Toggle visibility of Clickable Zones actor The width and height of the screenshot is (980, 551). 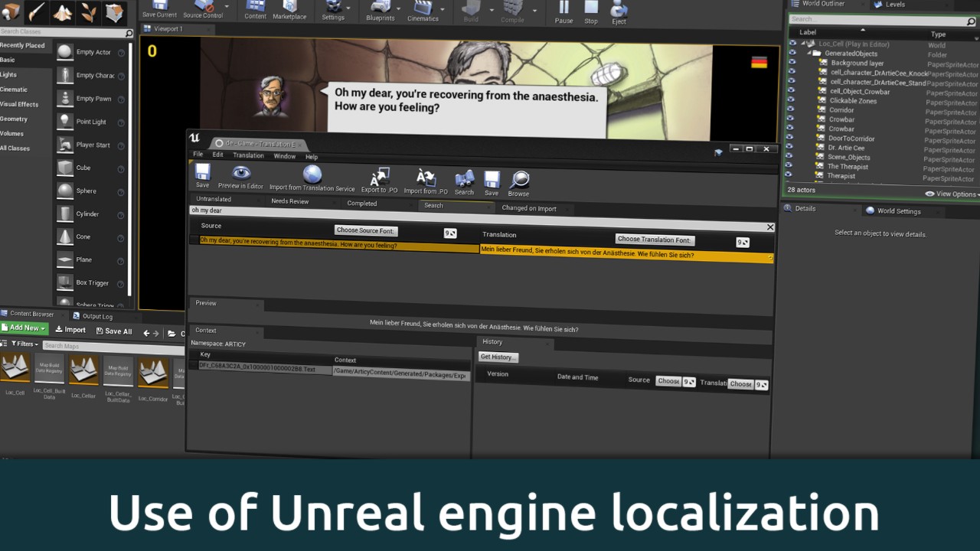pos(791,99)
